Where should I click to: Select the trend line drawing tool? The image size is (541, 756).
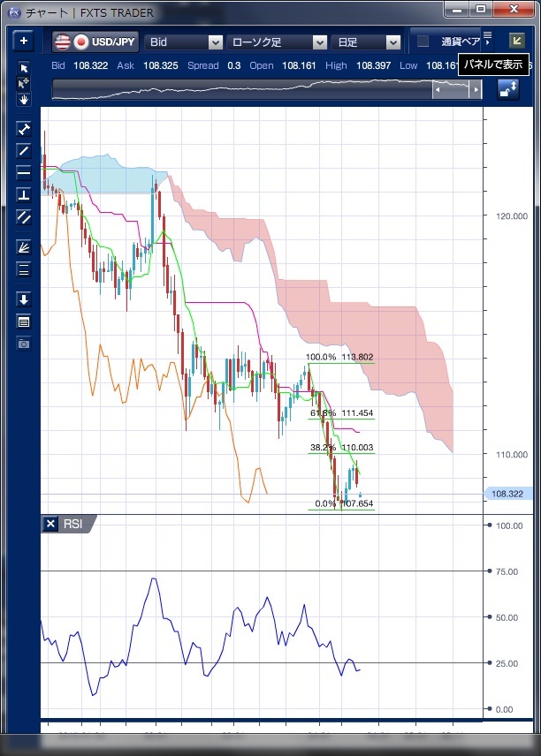[24, 150]
